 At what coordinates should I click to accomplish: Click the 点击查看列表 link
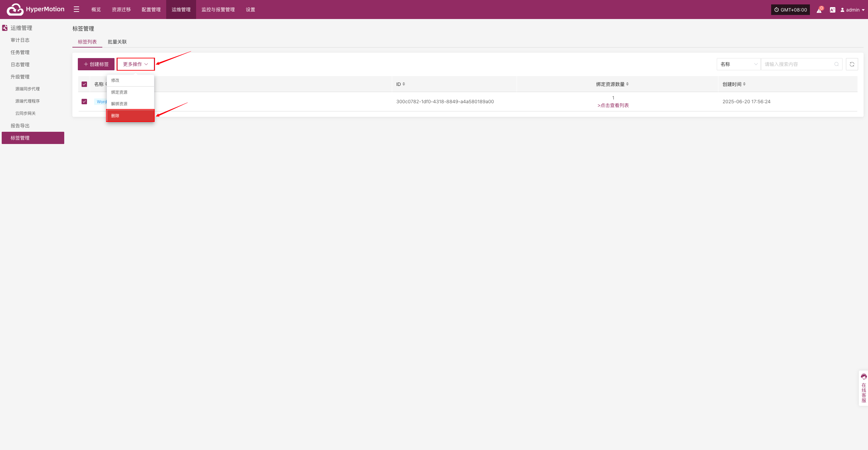tap(613, 106)
